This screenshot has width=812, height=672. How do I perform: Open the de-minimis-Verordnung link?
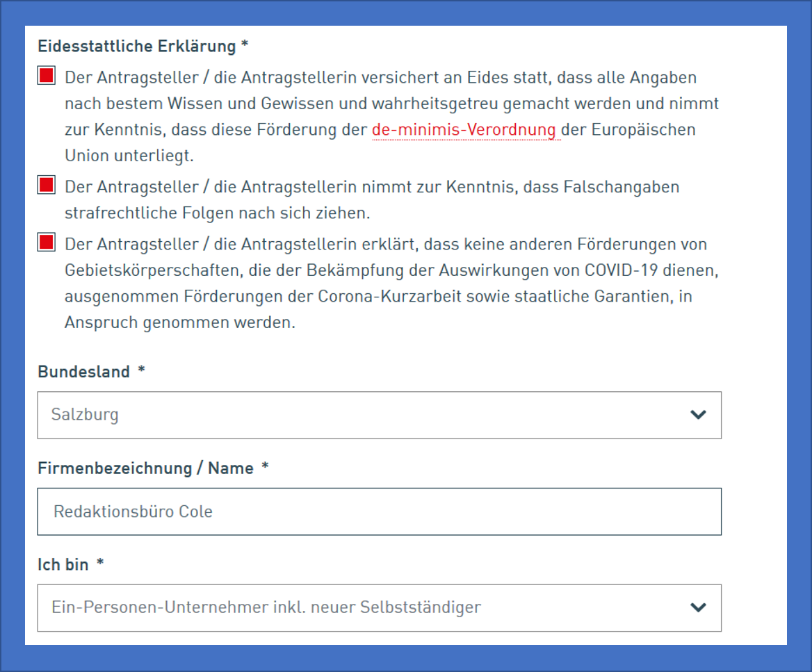point(464,130)
